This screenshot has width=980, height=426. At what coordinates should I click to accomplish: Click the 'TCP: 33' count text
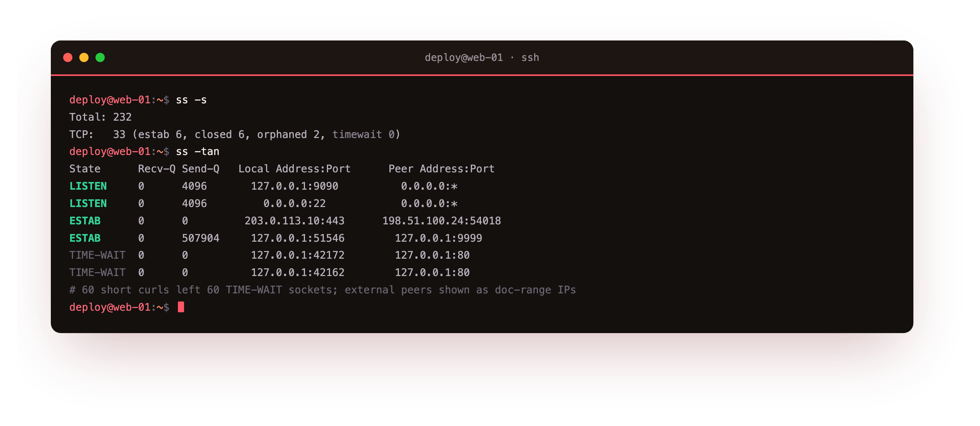coord(97,135)
